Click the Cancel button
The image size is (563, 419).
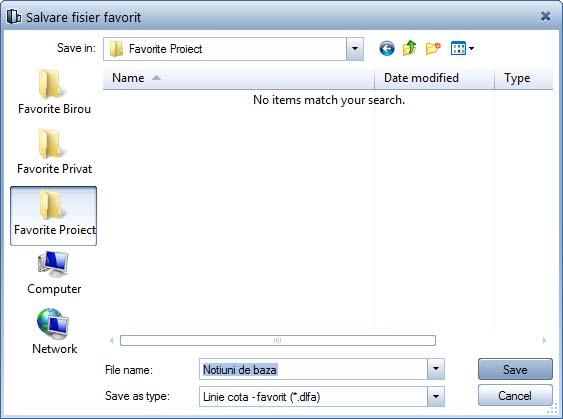[x=515, y=395]
